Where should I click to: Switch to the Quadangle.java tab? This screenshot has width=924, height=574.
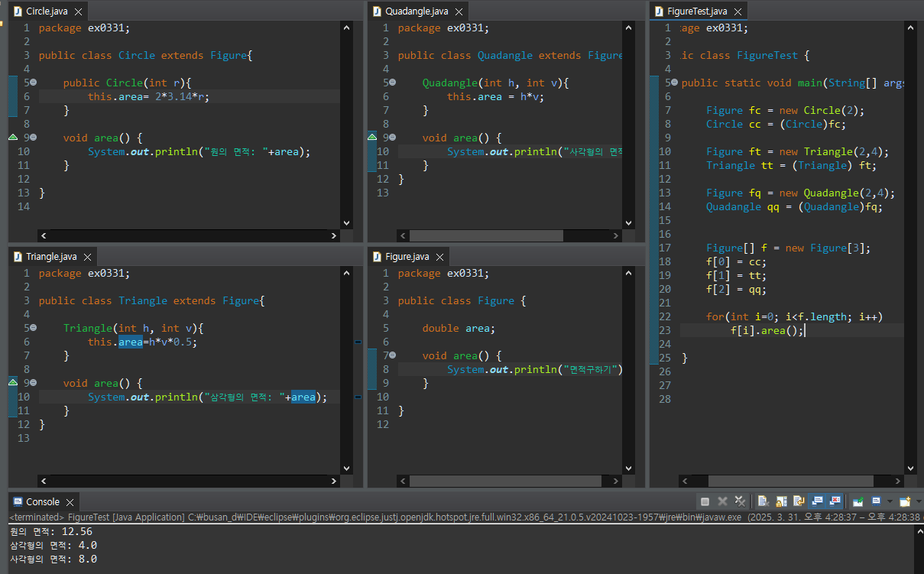[x=417, y=11]
